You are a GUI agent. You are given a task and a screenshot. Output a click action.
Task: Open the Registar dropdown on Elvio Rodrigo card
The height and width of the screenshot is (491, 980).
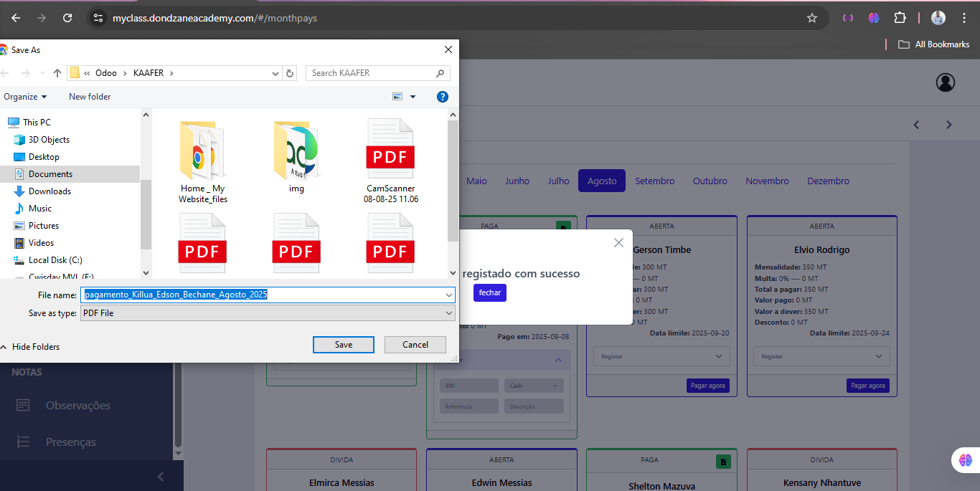[821, 356]
